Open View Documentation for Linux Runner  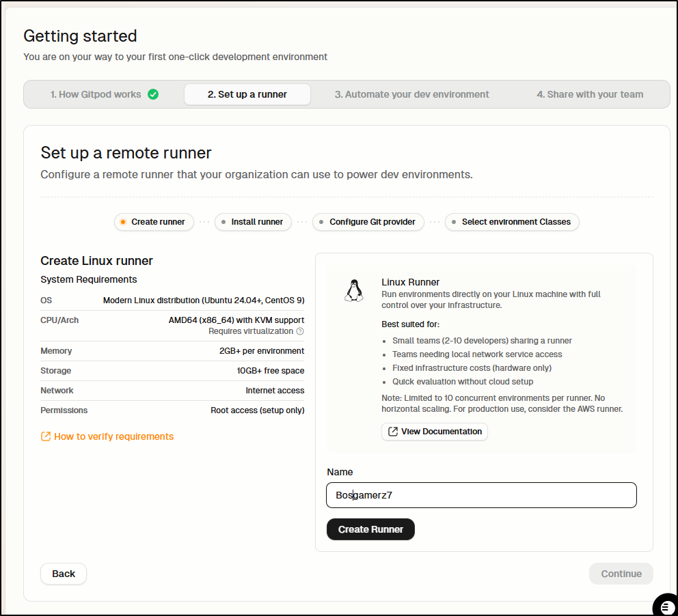tap(435, 432)
